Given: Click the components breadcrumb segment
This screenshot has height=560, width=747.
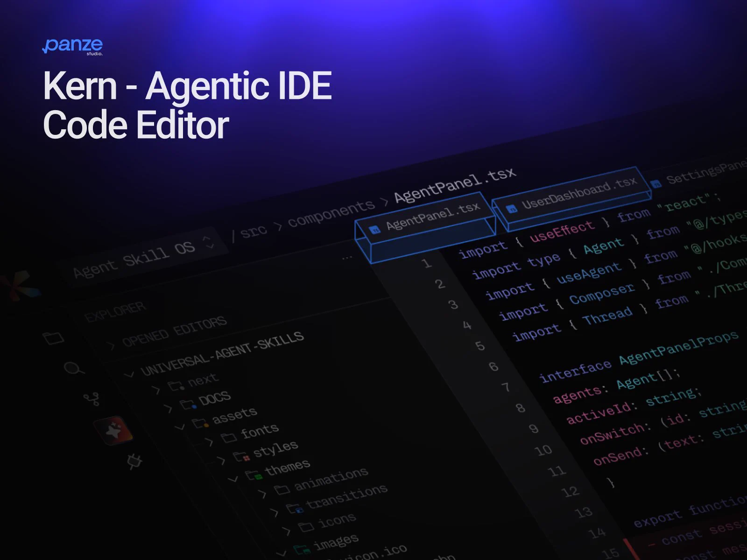Looking at the screenshot, I should point(331,214).
